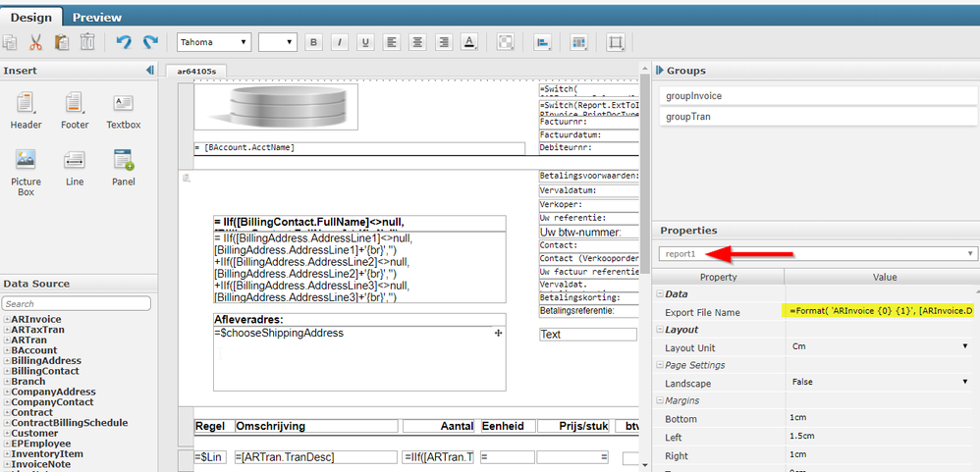Click the Data Source search field
The height and width of the screenshot is (472, 980).
77,304
